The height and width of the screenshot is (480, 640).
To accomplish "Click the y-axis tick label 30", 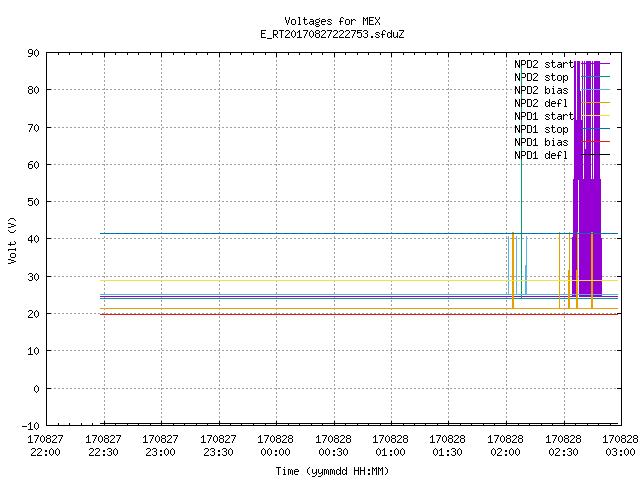I will click(x=34, y=277).
